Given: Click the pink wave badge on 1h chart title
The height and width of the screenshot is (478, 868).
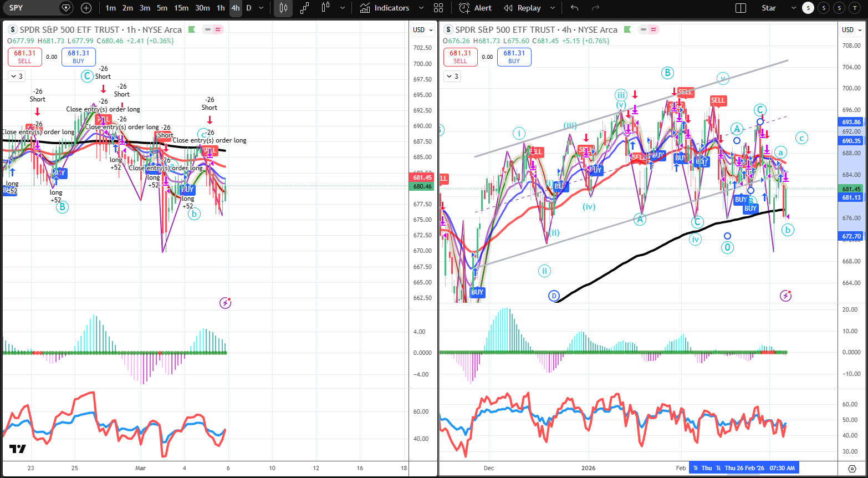Looking at the screenshot, I should [x=218, y=29].
